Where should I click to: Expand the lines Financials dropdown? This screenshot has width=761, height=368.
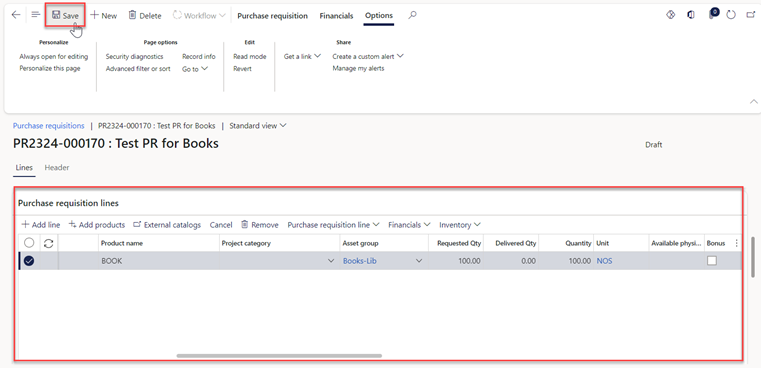(x=409, y=225)
